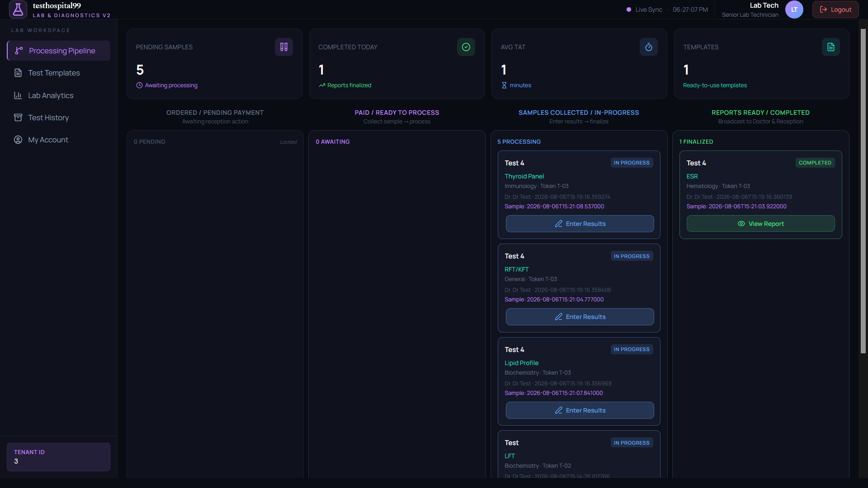Click the Processing Pipeline branch icon

(x=19, y=51)
